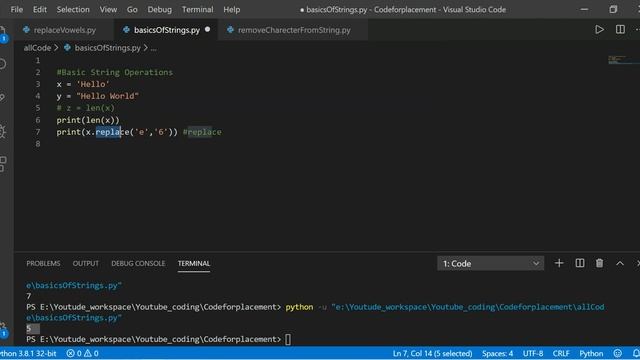Open the Debug menu
Screen dimensions: 640x360
pos(160,9)
